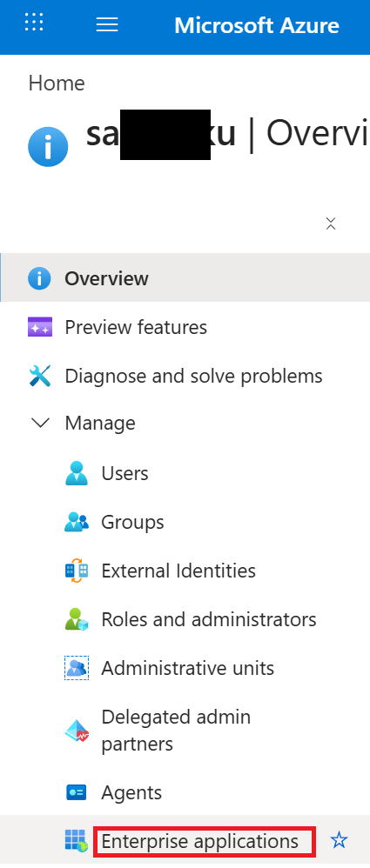Click the Agents icon
Screen dimensions: 370x868
(x=77, y=792)
